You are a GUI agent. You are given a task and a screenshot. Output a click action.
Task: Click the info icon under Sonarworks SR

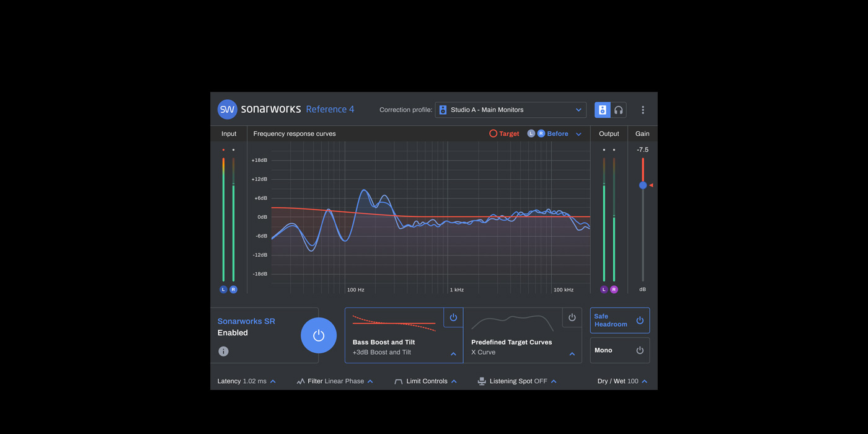(224, 352)
